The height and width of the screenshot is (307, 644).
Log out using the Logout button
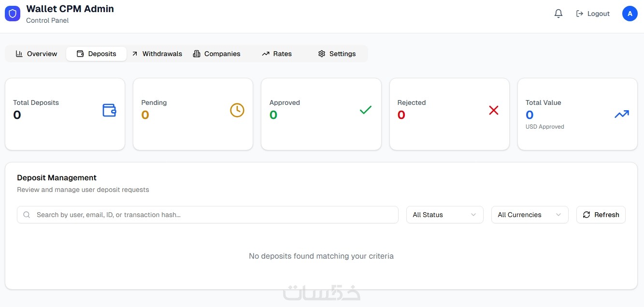pos(593,14)
